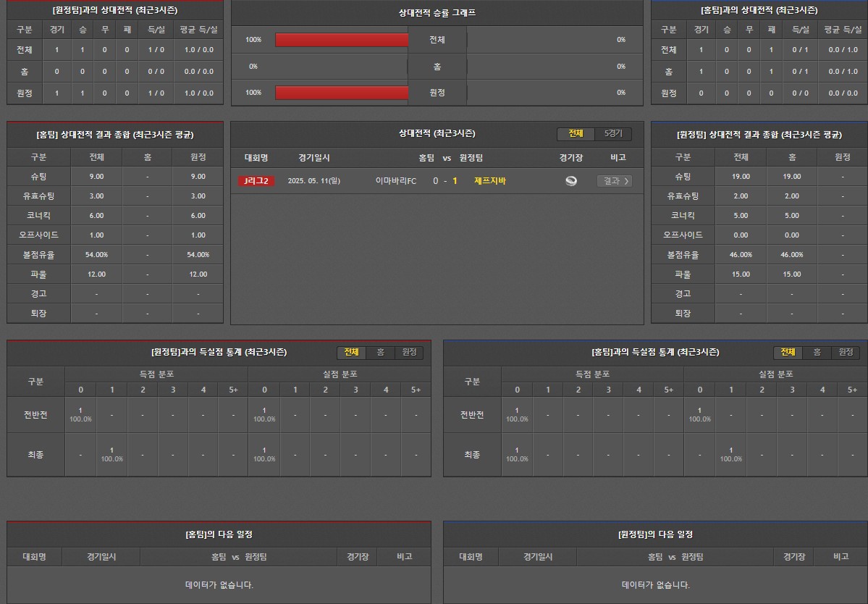Click the match date 2025. 05. 11

pos(313,181)
